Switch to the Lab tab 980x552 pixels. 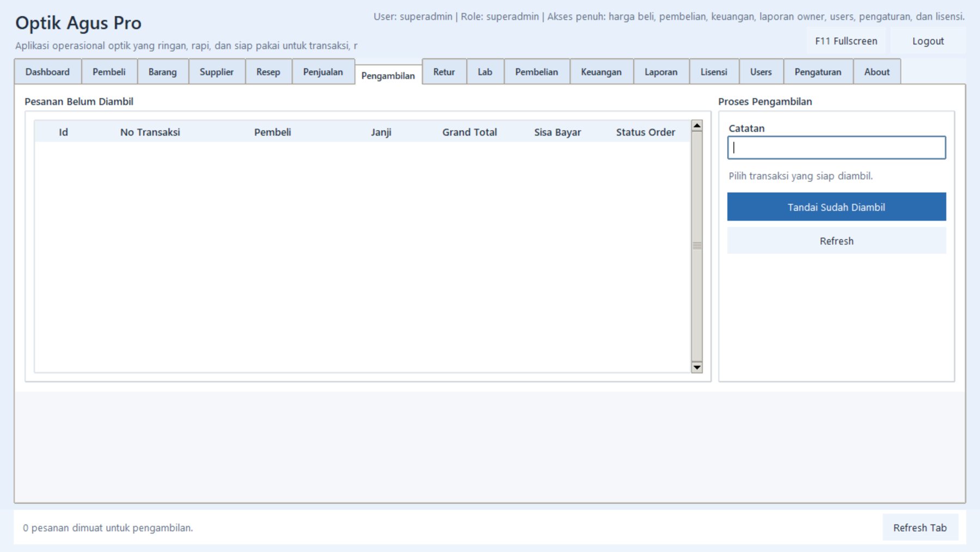[485, 72]
